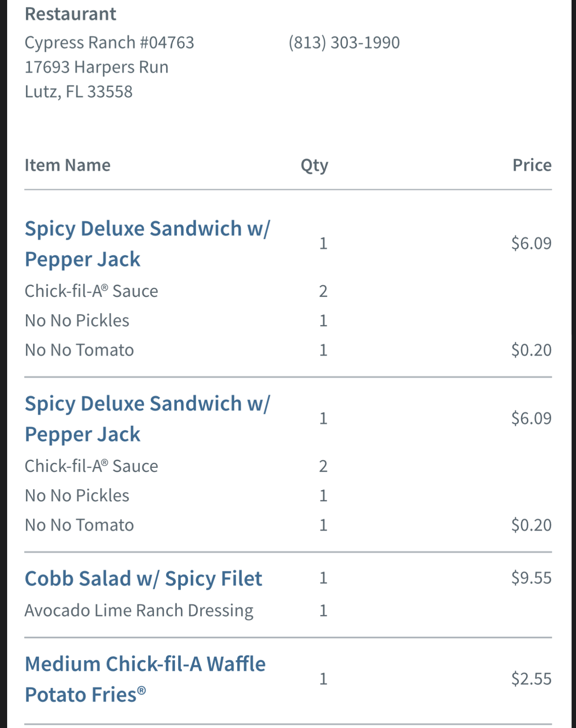576x728 pixels.
Task: Click the $6.09 price of first sandwich
Action: click(531, 243)
